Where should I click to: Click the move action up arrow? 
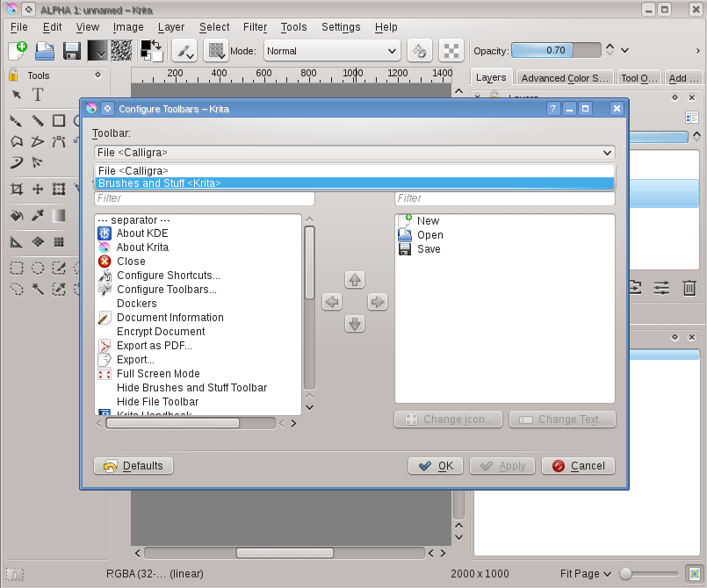coord(355,280)
